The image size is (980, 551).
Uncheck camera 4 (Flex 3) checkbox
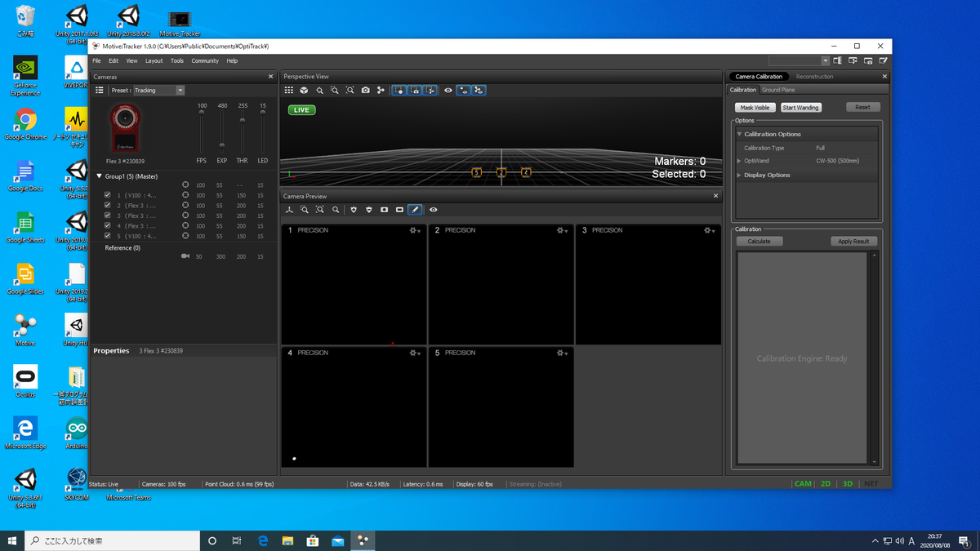pos(108,225)
